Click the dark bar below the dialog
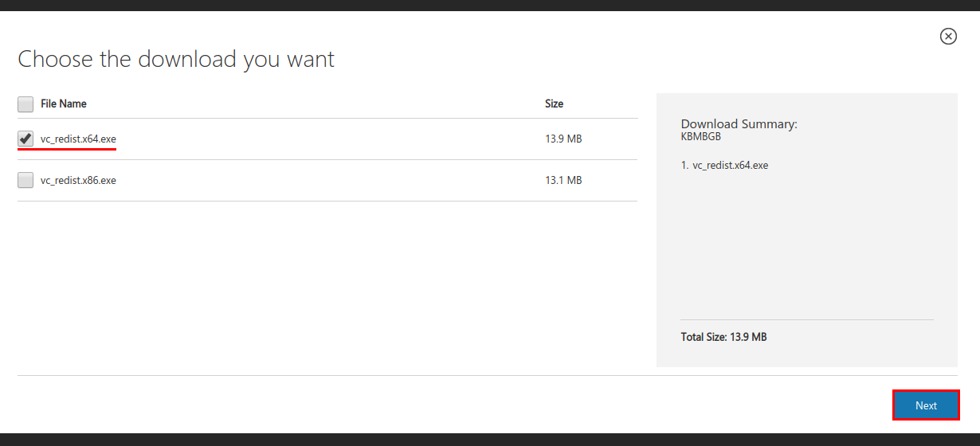This screenshot has width=980, height=446. 490,440
